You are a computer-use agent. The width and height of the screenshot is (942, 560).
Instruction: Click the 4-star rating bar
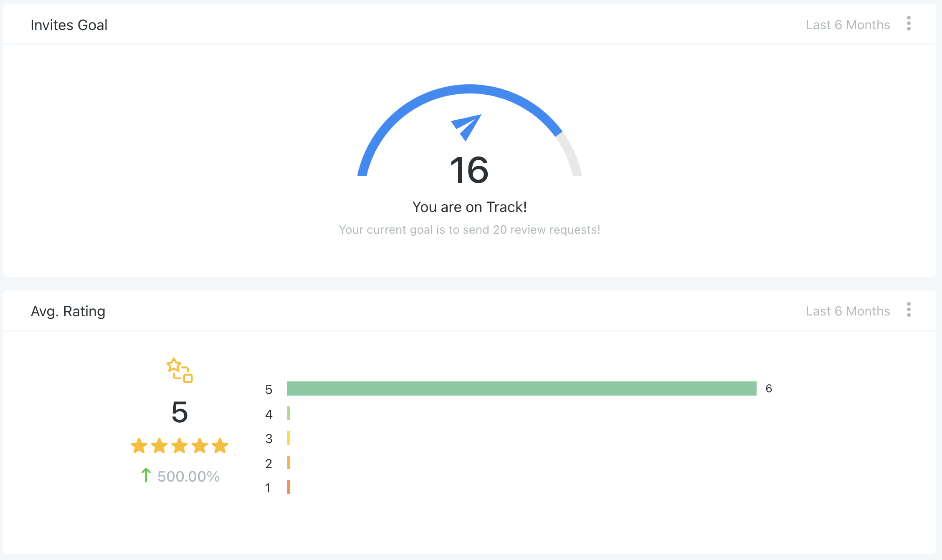coord(289,413)
